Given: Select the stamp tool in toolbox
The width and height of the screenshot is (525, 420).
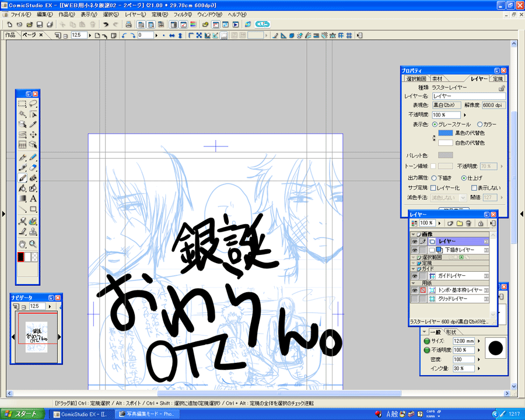Looking at the screenshot, I should 33,232.
